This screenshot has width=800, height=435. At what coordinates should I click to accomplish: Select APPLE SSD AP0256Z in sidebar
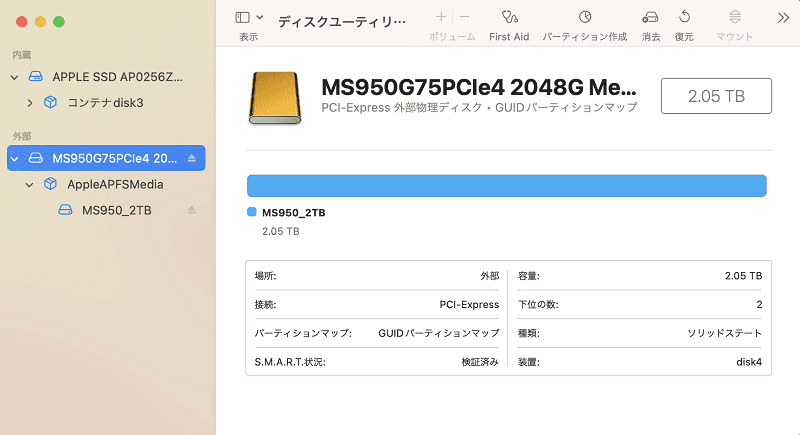point(117,77)
